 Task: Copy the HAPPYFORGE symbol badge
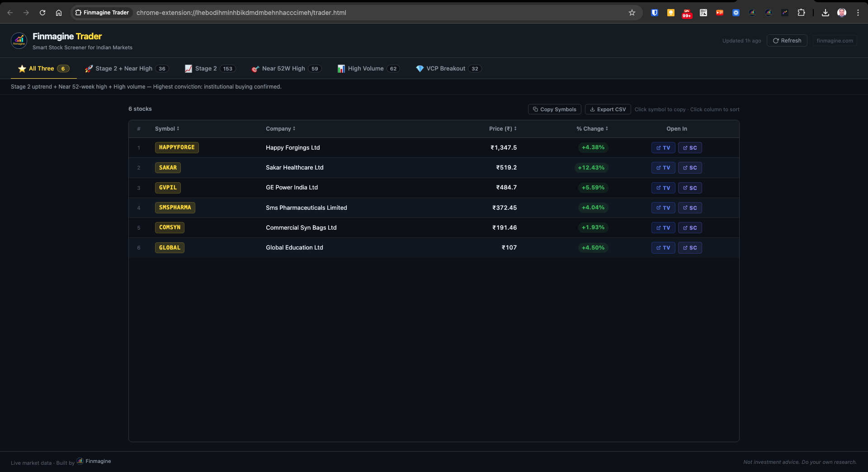177,147
